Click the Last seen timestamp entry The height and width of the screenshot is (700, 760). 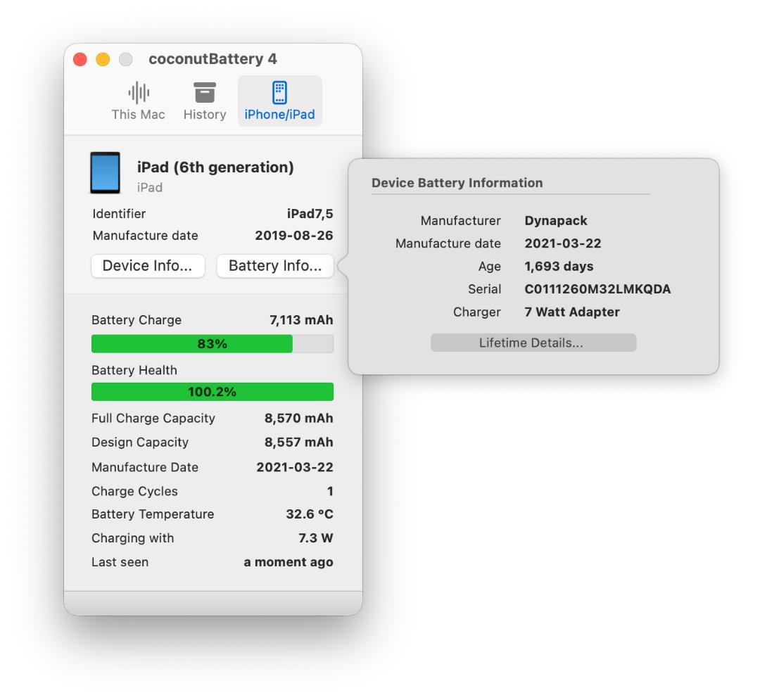click(289, 562)
